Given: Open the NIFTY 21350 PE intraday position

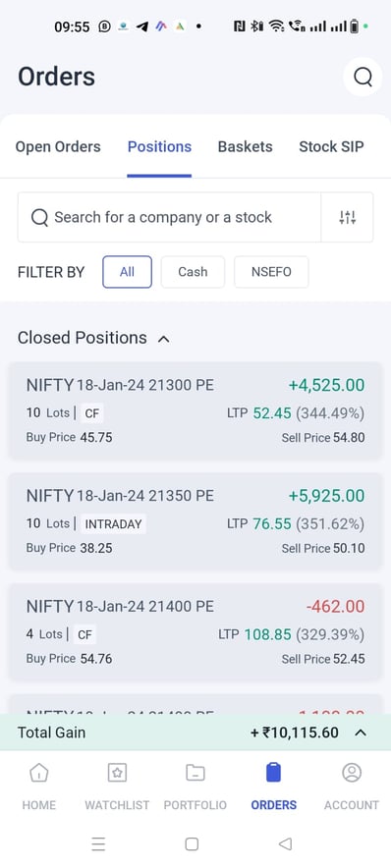Looking at the screenshot, I should click(195, 521).
